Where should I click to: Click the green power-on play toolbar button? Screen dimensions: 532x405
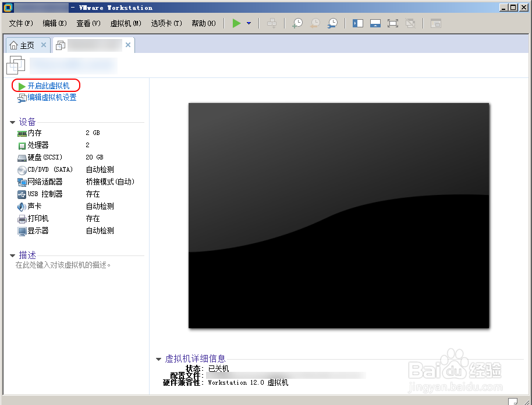coord(236,23)
